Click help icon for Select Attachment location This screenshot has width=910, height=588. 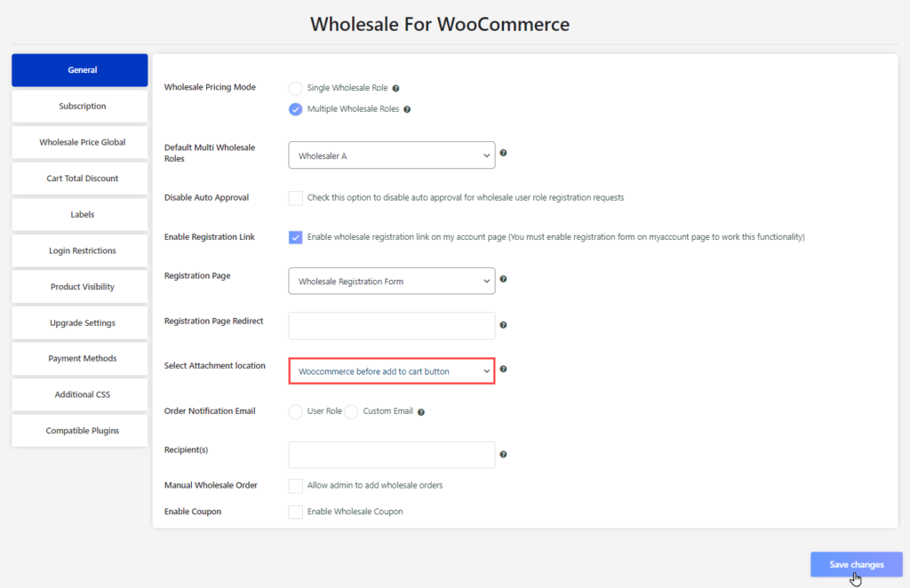click(503, 369)
